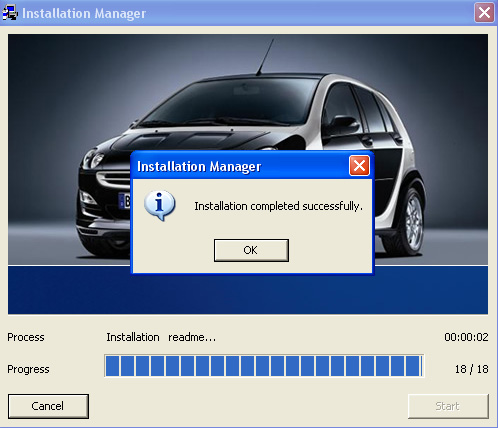Click the 'Installation completed successfully.' message text
This screenshot has height=428, width=498.
point(278,206)
